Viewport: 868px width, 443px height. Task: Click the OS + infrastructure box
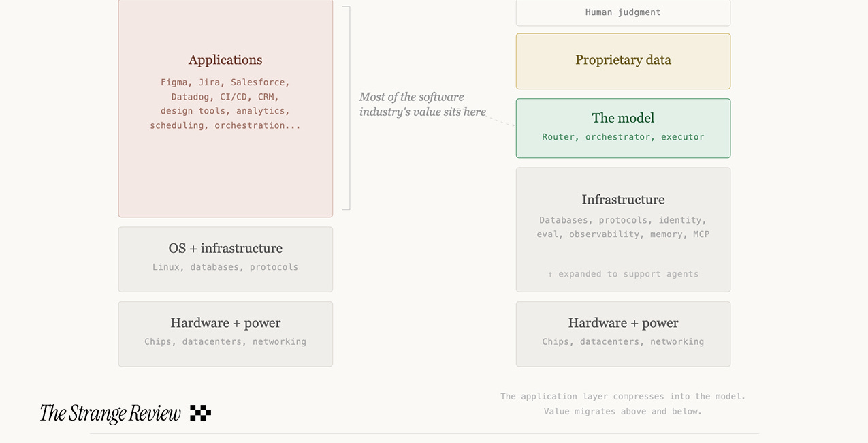[x=225, y=260]
